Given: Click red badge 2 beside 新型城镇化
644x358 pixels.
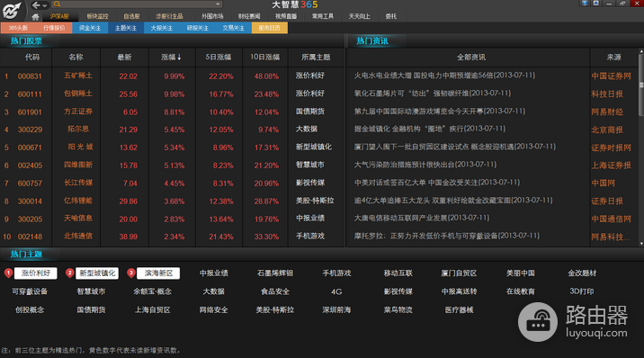Looking at the screenshot, I should 70,273.
